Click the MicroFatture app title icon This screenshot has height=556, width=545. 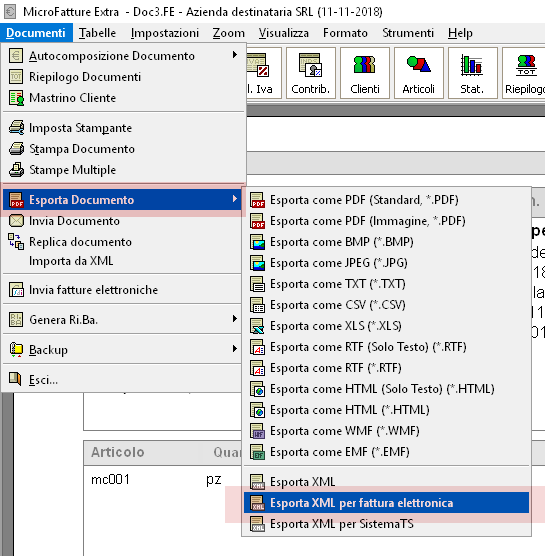coord(10,11)
